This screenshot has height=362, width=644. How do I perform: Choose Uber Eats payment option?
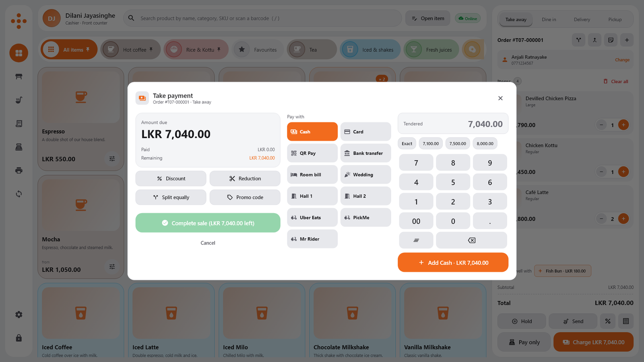312,218
